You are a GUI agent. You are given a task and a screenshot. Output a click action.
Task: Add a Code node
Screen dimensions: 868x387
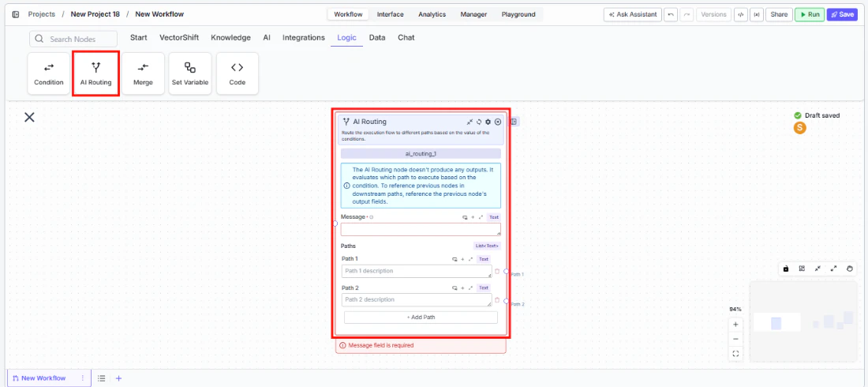coord(237,73)
